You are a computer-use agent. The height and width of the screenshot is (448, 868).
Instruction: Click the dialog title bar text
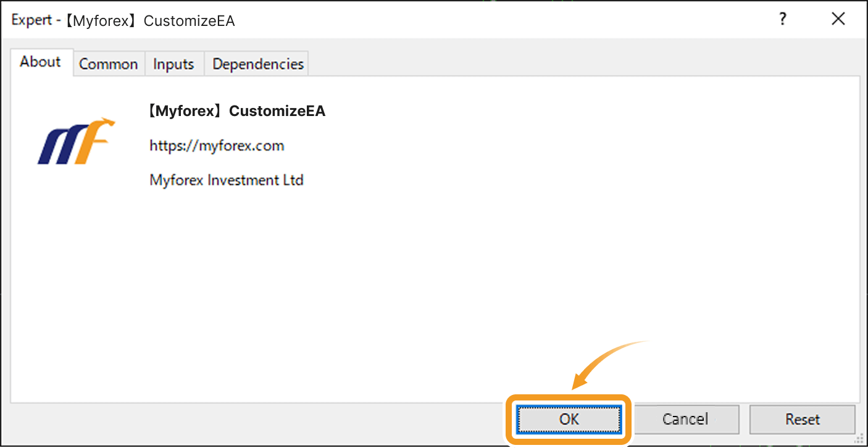(x=123, y=21)
